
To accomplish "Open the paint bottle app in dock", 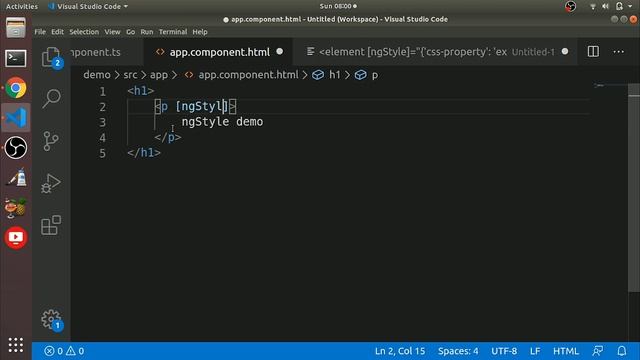I will pos(16,177).
